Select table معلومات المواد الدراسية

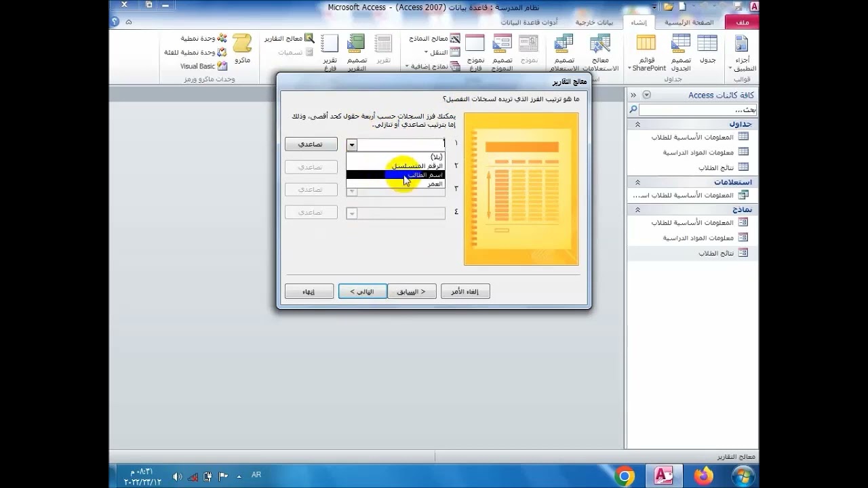692,152
